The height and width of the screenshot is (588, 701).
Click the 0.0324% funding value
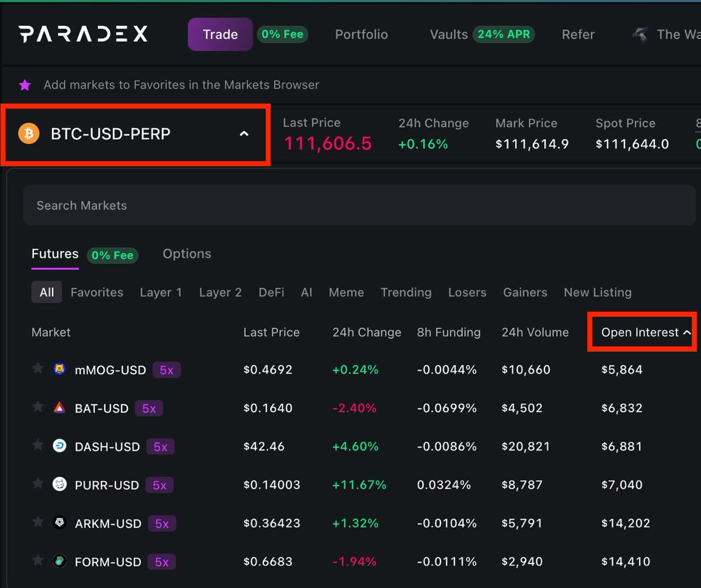pyautogui.click(x=444, y=485)
